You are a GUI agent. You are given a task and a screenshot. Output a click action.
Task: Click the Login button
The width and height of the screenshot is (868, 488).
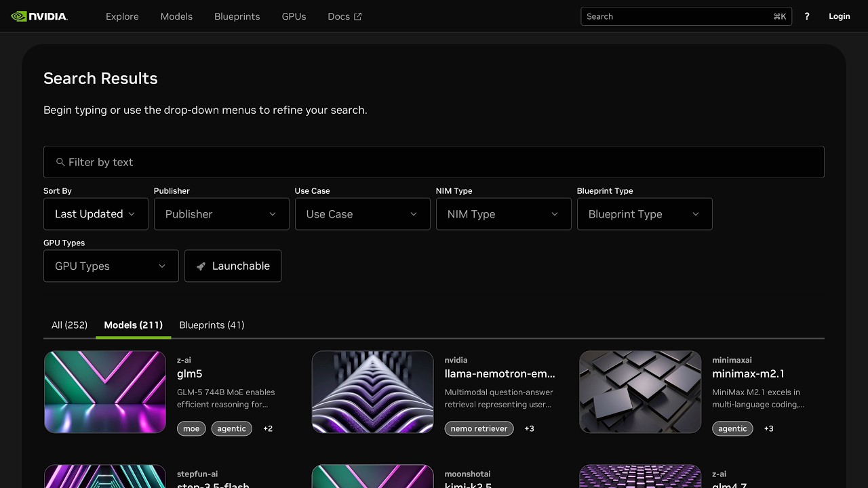point(839,16)
